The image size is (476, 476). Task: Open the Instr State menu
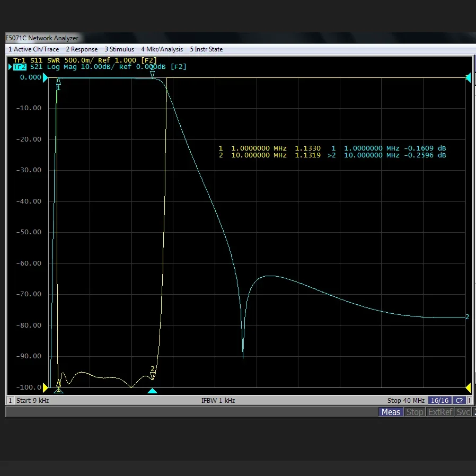point(206,49)
